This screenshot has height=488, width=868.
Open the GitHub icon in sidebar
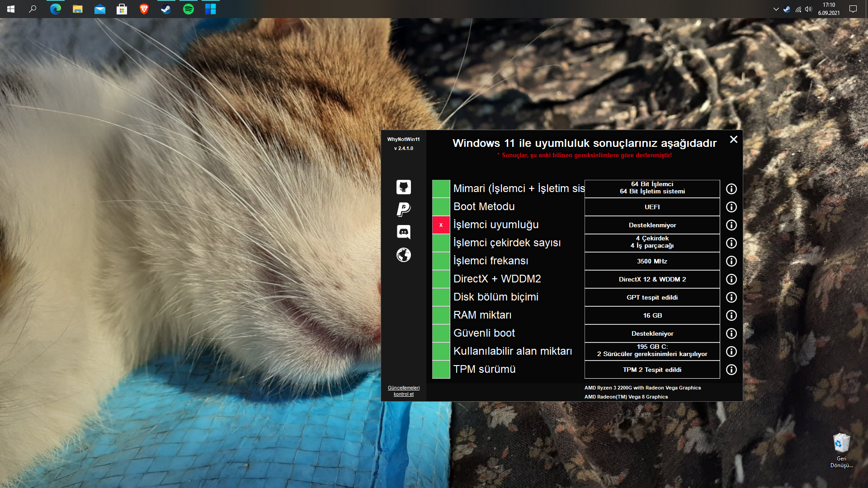[x=403, y=187]
